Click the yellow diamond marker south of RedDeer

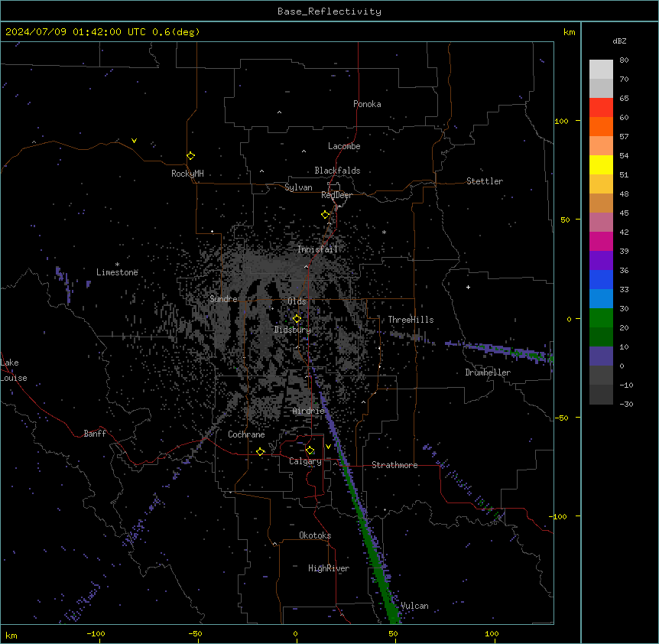326,215
